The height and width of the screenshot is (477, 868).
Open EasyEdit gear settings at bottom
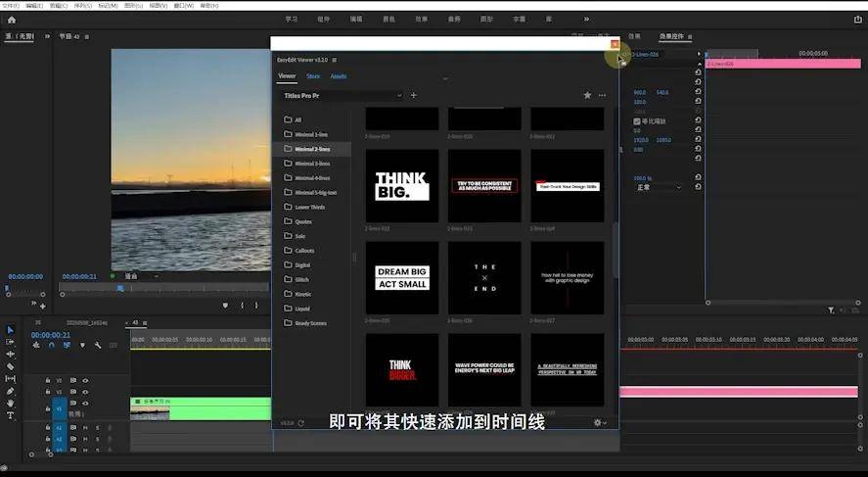coord(597,423)
